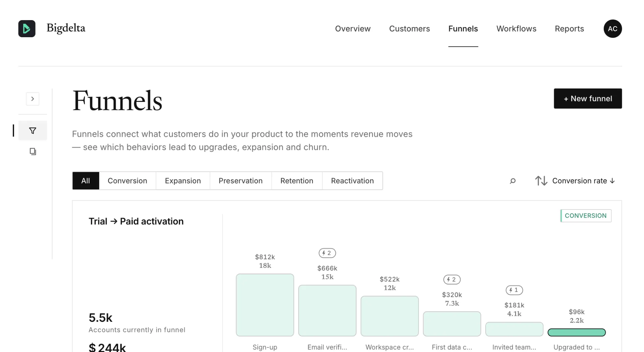Click the Email verification funnel bar

(327, 311)
